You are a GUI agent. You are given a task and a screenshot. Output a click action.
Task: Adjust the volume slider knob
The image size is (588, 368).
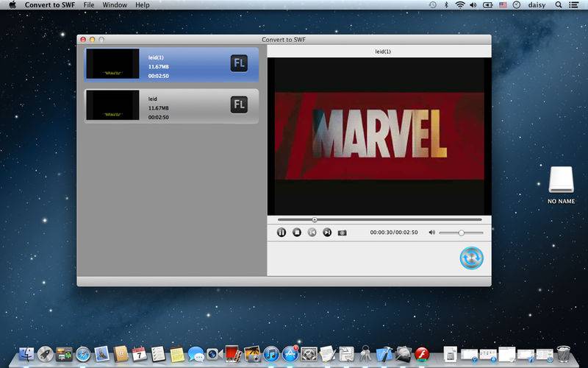[x=462, y=233]
